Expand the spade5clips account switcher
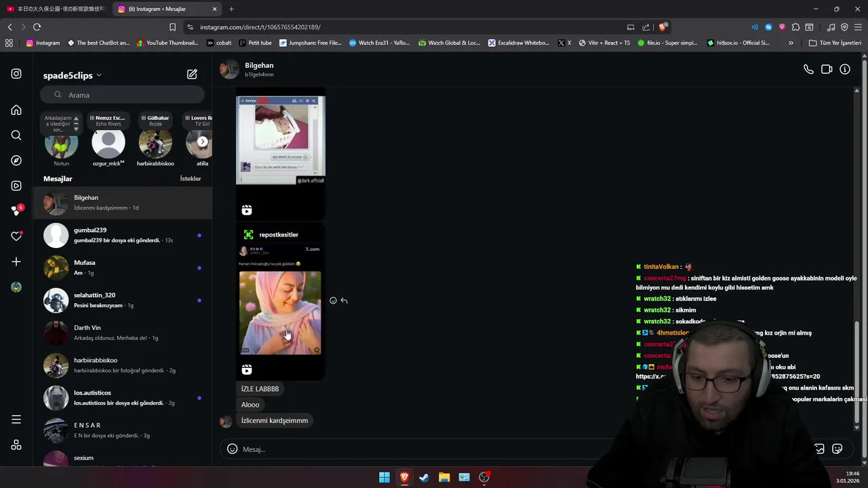Screen dimensions: 868x488 coord(73,75)
